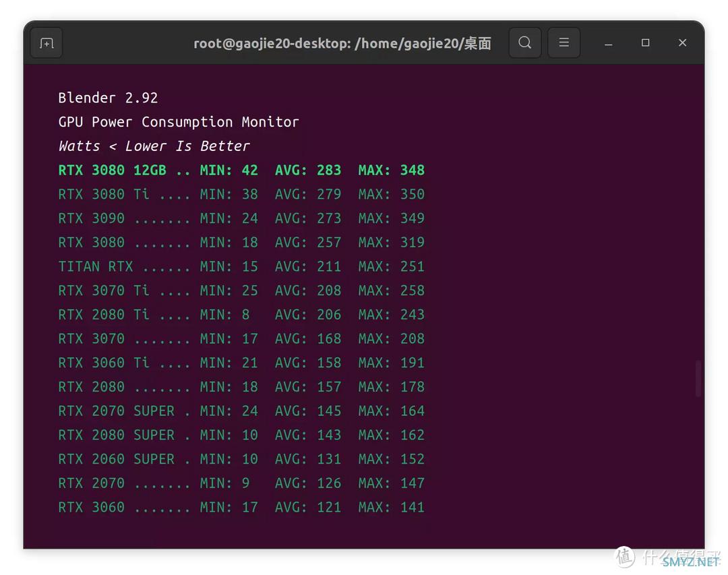728x575 pixels.
Task: Maximize the terminal window
Action: [645, 43]
